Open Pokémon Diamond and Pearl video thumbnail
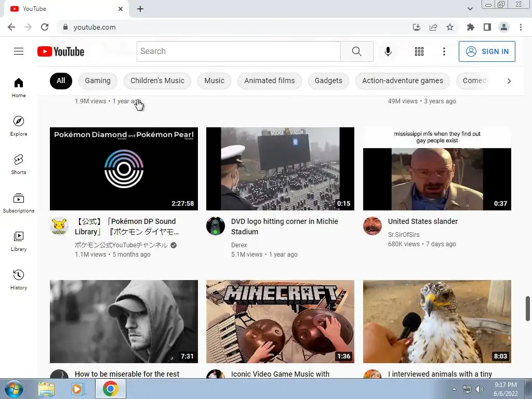The height and width of the screenshot is (399, 532). tap(124, 169)
